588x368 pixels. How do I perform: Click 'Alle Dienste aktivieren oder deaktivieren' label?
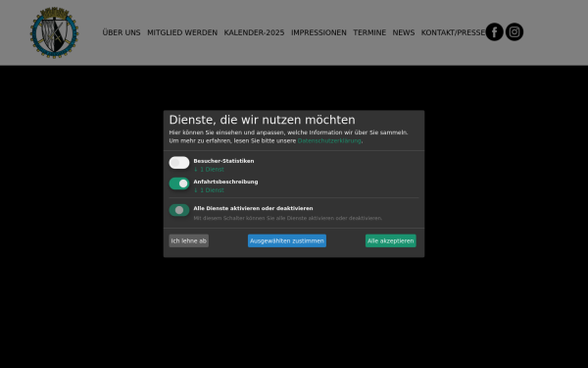click(253, 208)
